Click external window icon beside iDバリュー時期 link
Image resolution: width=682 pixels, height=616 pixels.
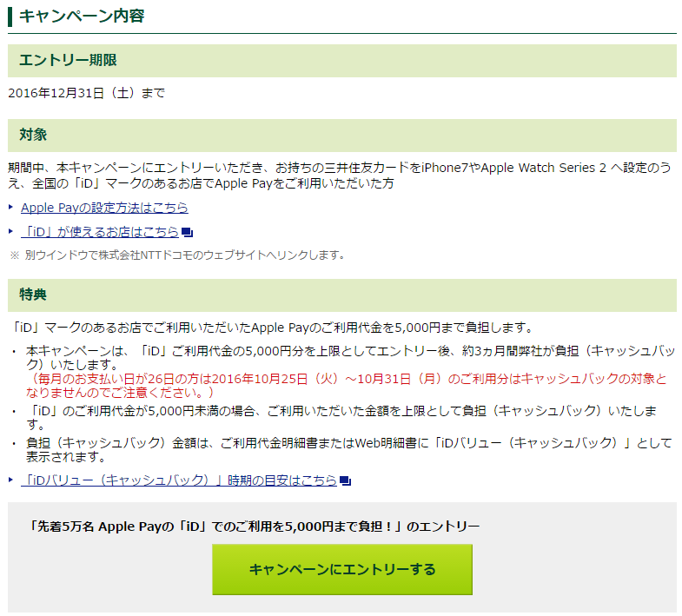(346, 480)
